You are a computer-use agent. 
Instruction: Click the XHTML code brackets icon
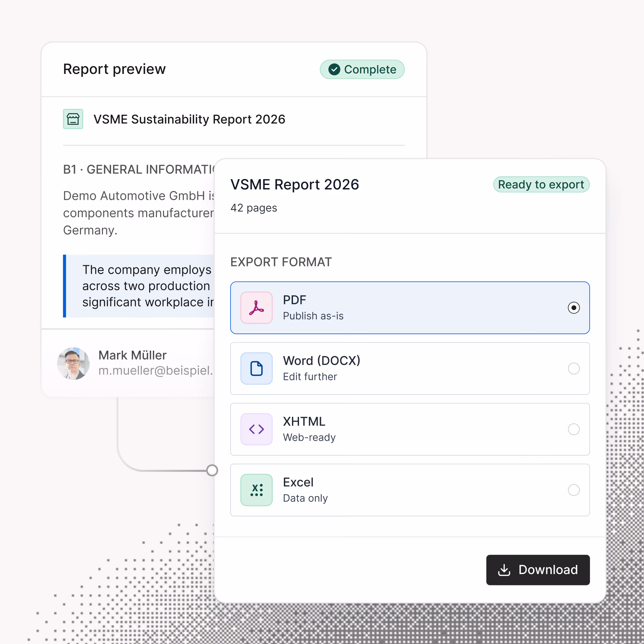pos(257,429)
